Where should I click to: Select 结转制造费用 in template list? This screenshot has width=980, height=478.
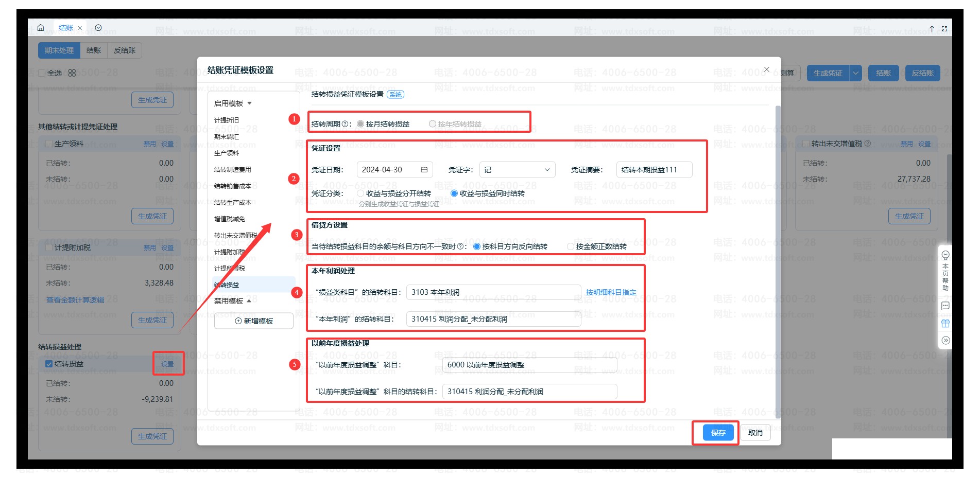(x=233, y=169)
